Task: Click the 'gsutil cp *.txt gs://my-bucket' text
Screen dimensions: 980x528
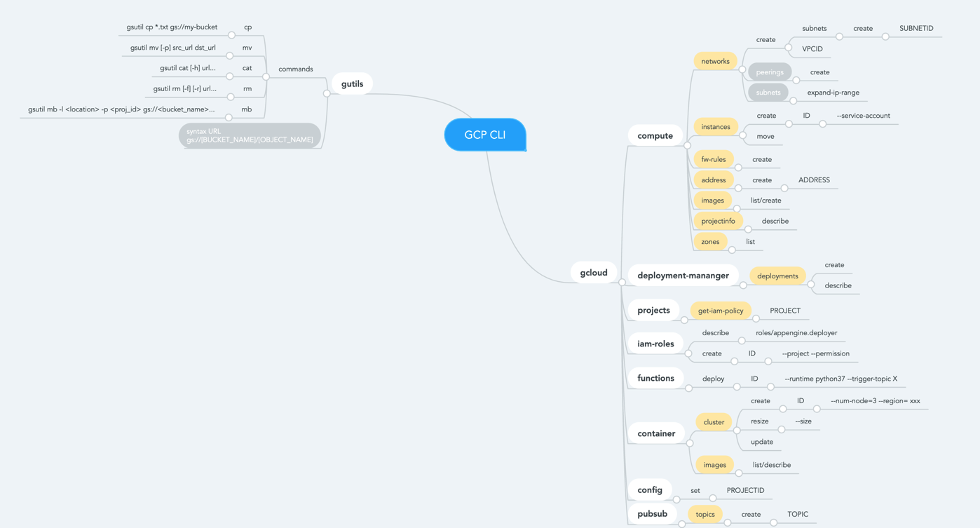Action: coord(172,27)
